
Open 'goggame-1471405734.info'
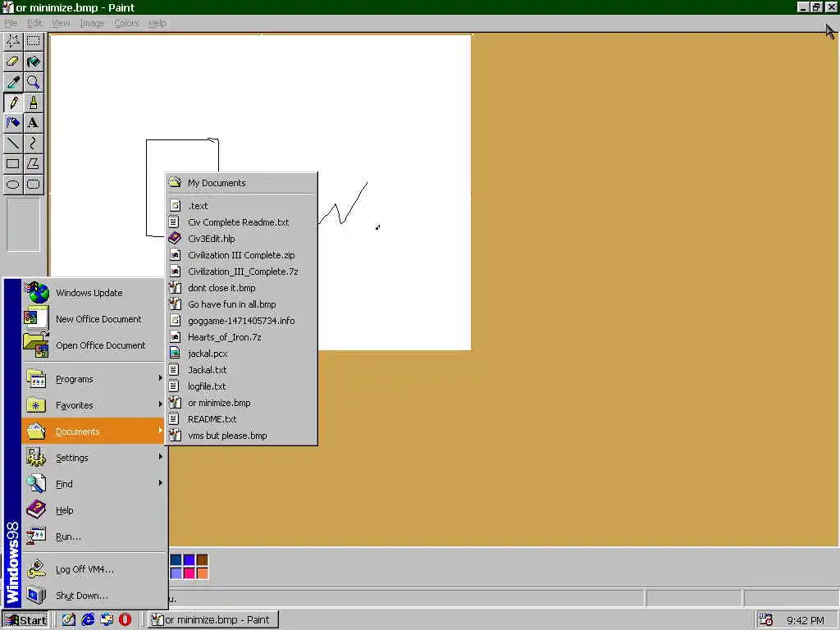241,321
